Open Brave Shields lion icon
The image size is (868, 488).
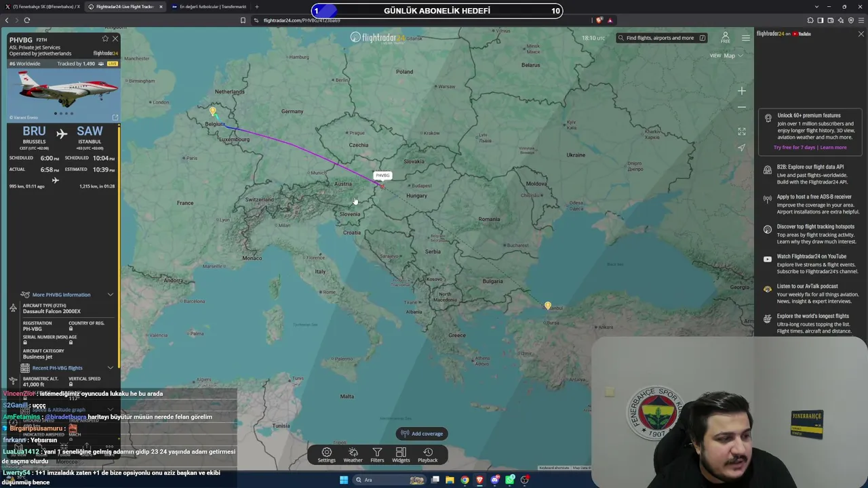click(599, 20)
